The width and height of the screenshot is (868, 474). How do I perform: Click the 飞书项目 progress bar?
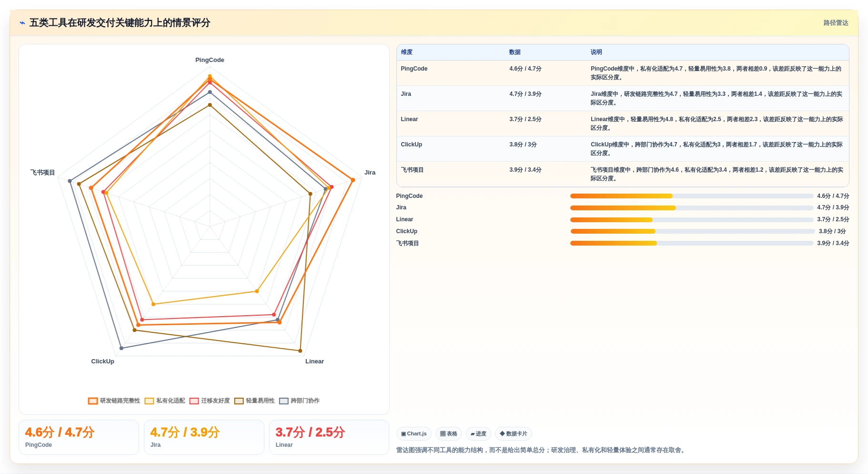[692, 243]
